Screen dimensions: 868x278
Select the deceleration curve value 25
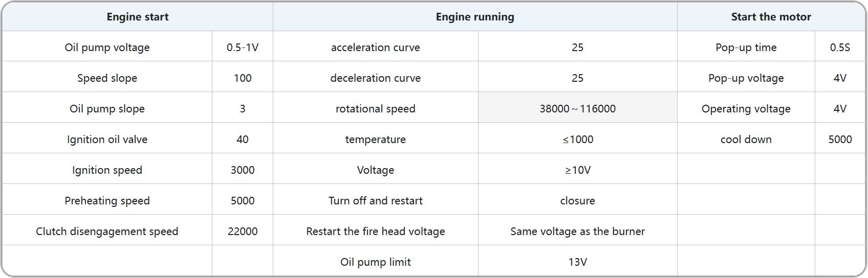[x=577, y=78]
